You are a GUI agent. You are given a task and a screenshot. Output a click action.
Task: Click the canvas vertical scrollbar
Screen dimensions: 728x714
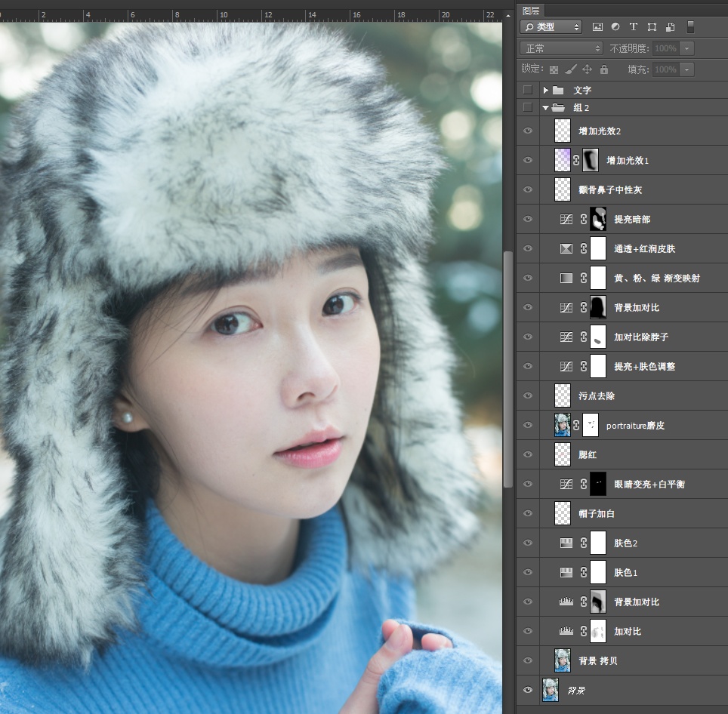(x=508, y=369)
